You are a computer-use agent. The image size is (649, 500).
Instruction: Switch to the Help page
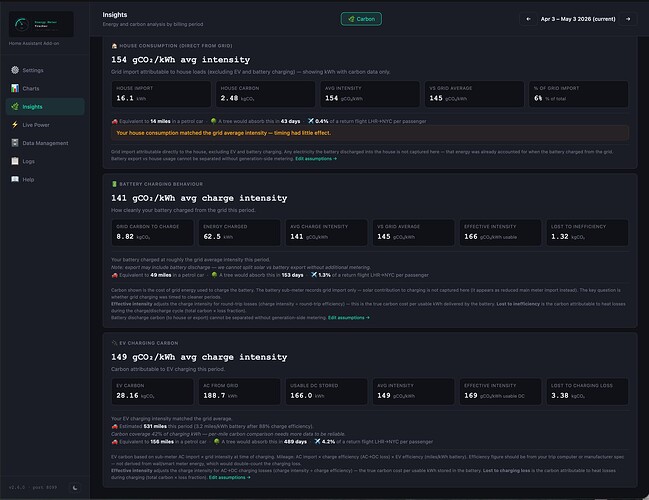tap(45, 179)
